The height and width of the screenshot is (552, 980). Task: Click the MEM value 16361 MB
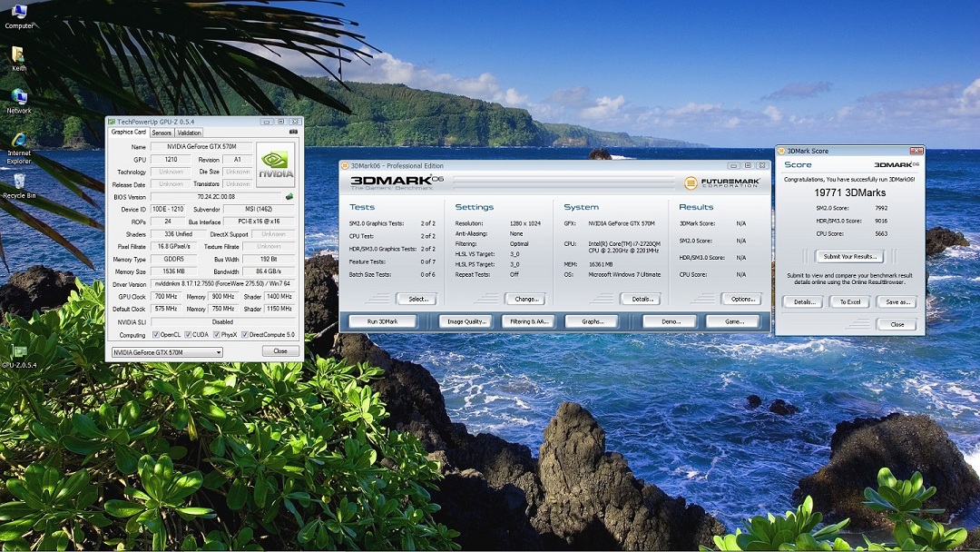601,264
